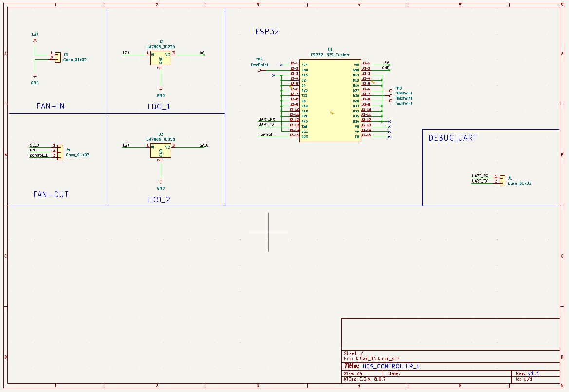Select the test point on pin D27
Screen dimensions: 569x392
click(391, 91)
